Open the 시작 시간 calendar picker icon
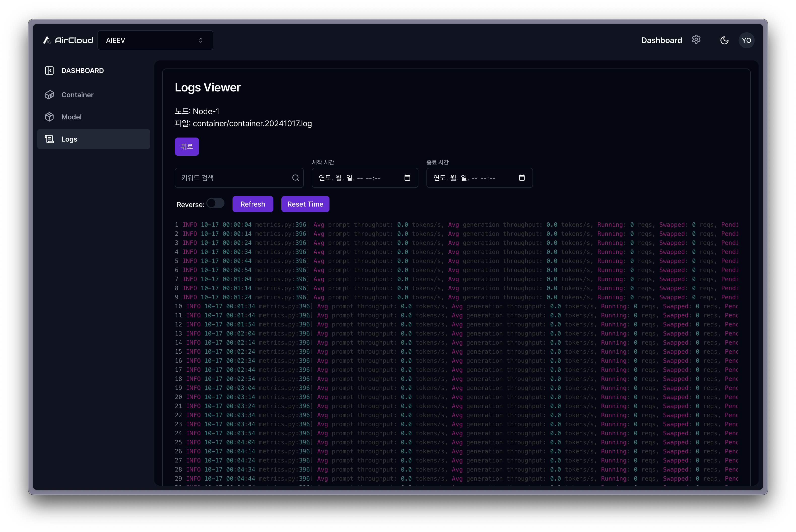The height and width of the screenshot is (532, 796). [407, 178]
